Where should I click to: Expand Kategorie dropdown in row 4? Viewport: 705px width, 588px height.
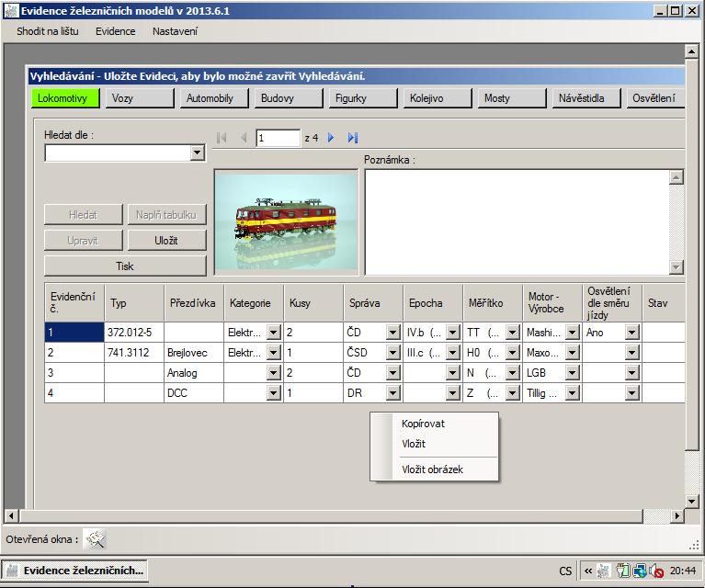273,393
